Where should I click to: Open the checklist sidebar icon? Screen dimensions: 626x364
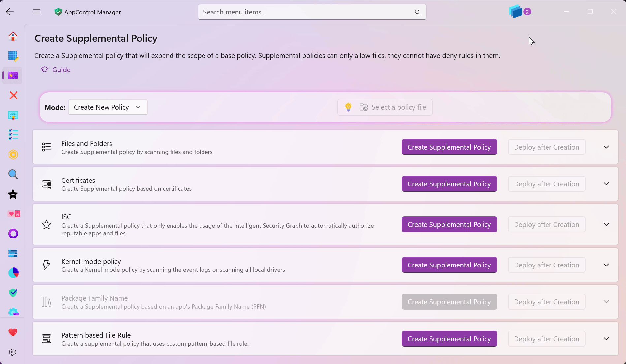pyautogui.click(x=13, y=135)
